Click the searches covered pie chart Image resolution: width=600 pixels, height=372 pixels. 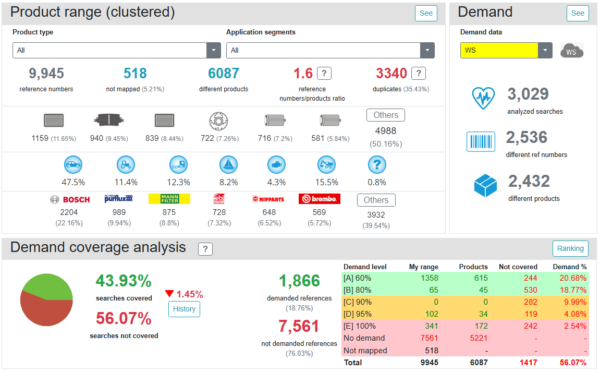[46, 300]
